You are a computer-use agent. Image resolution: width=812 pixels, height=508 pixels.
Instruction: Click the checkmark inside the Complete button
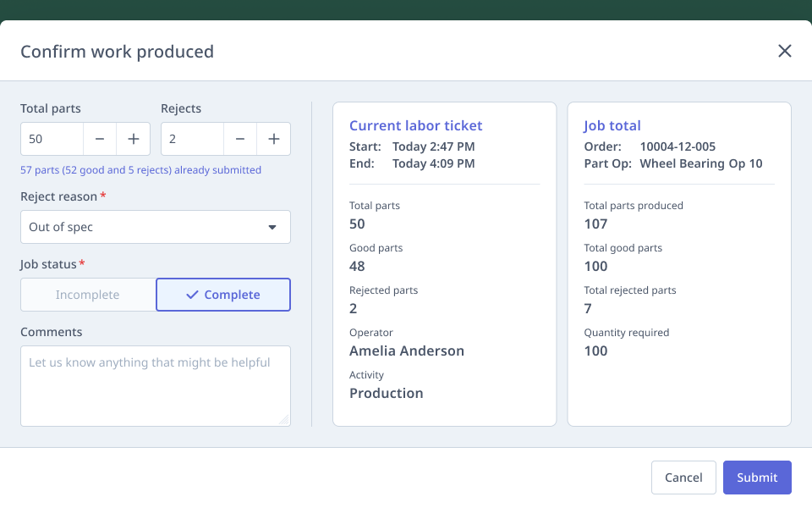pos(193,294)
